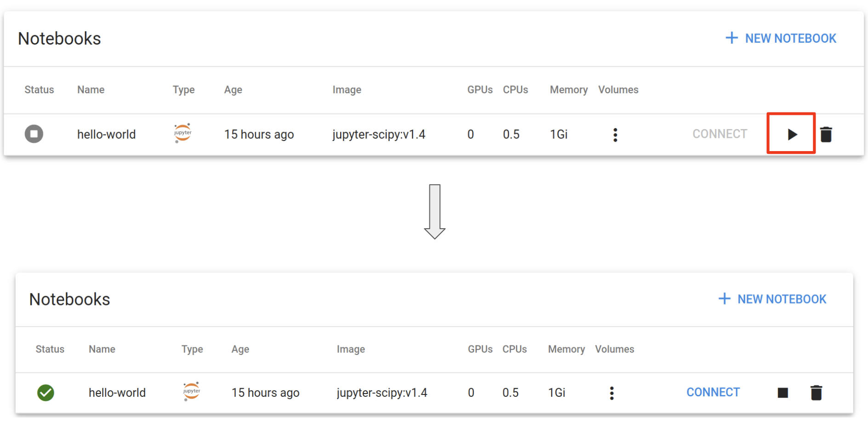Click Type column header in bottom table
Image resolution: width=868 pixels, height=428 pixels.
[192, 349]
